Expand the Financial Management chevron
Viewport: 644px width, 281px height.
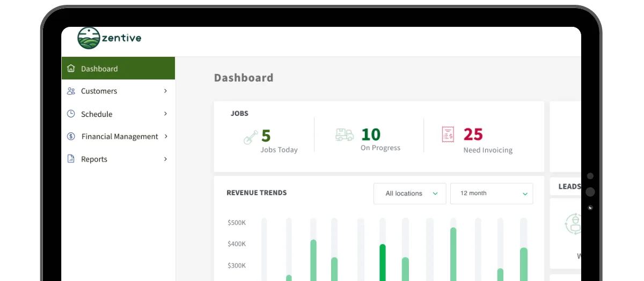click(166, 136)
